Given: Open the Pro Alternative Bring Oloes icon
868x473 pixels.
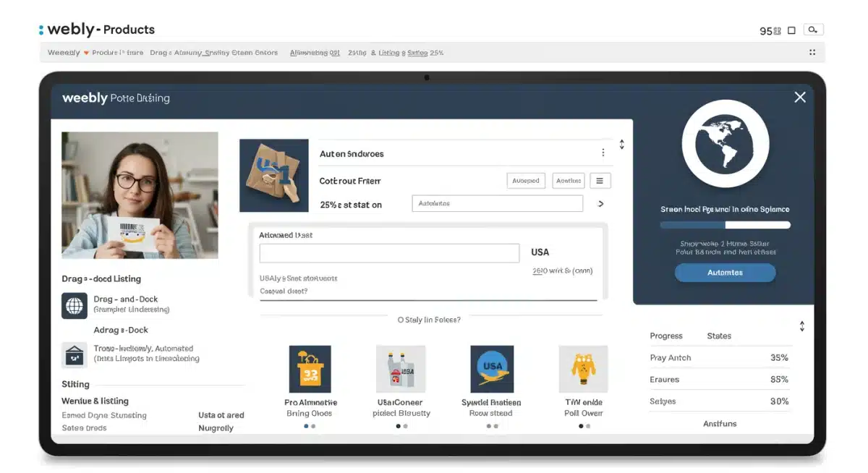Looking at the screenshot, I should [310, 368].
